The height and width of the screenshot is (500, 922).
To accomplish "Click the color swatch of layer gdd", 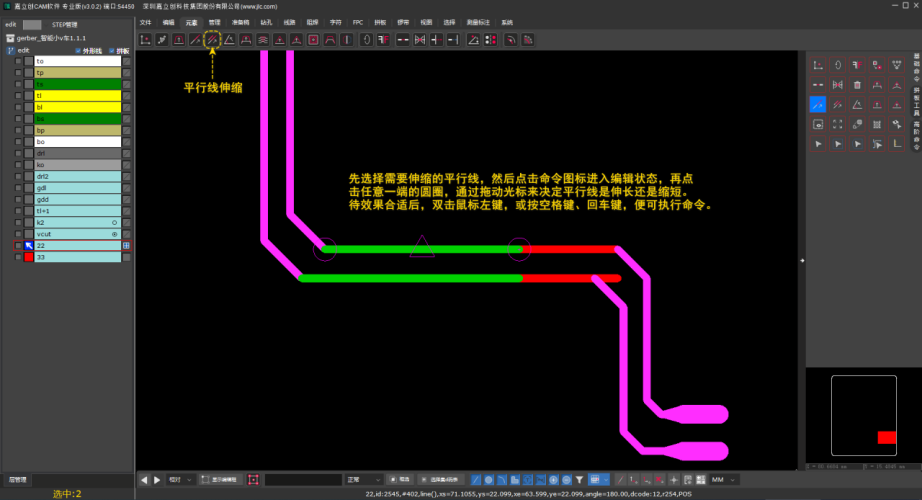I will [28, 199].
